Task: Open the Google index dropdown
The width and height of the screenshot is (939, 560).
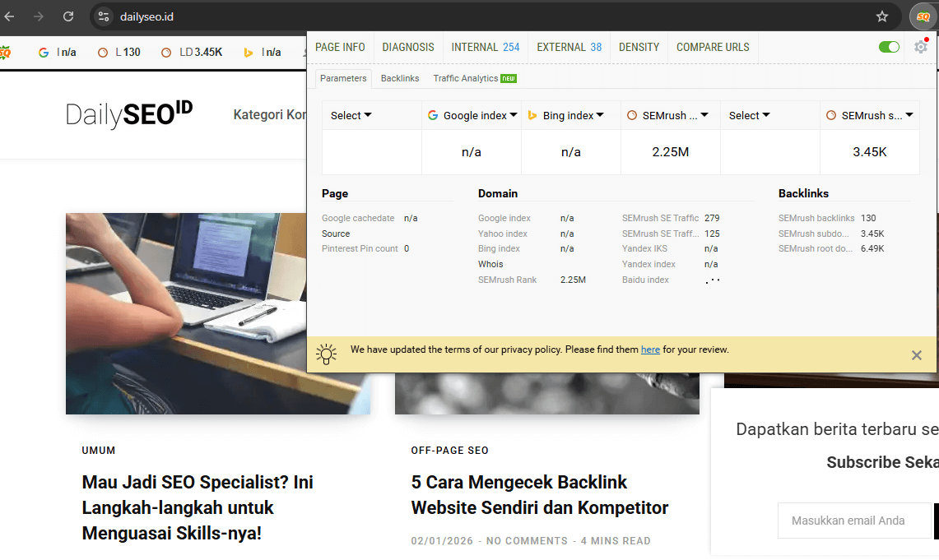Action: point(472,115)
